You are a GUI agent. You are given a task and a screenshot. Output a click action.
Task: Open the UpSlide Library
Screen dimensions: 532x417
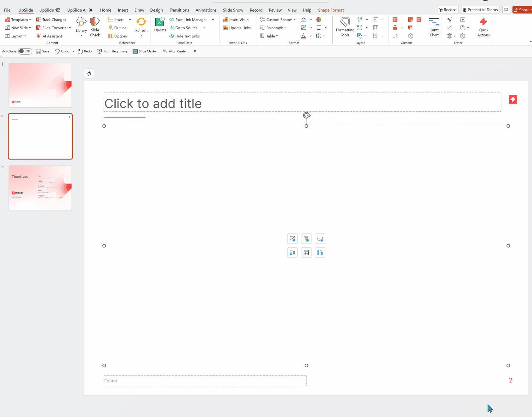tap(81, 27)
